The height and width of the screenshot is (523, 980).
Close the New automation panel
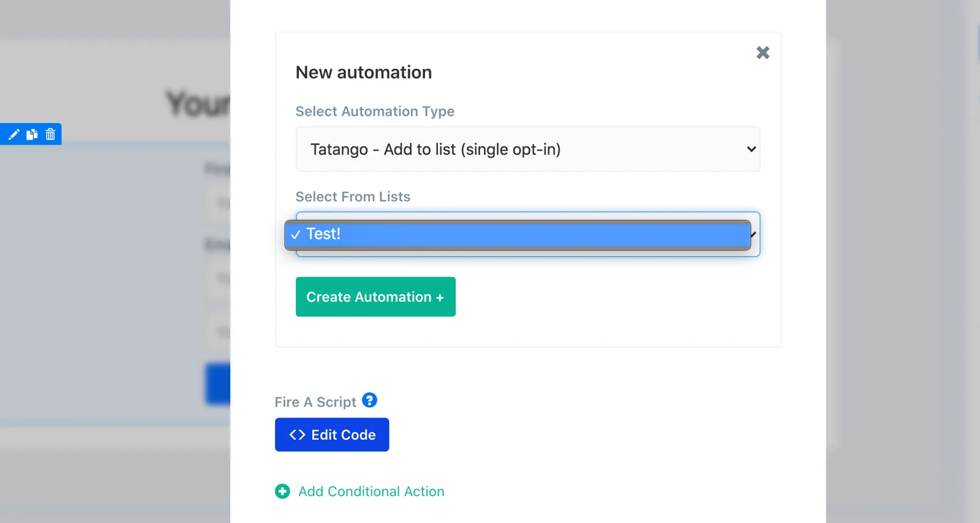[763, 53]
